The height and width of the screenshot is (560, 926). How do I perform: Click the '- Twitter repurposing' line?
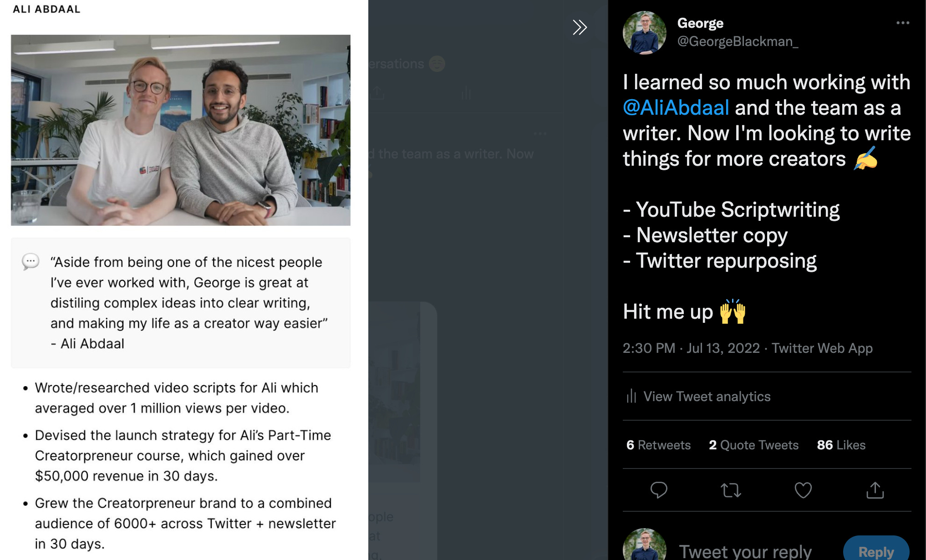click(720, 261)
